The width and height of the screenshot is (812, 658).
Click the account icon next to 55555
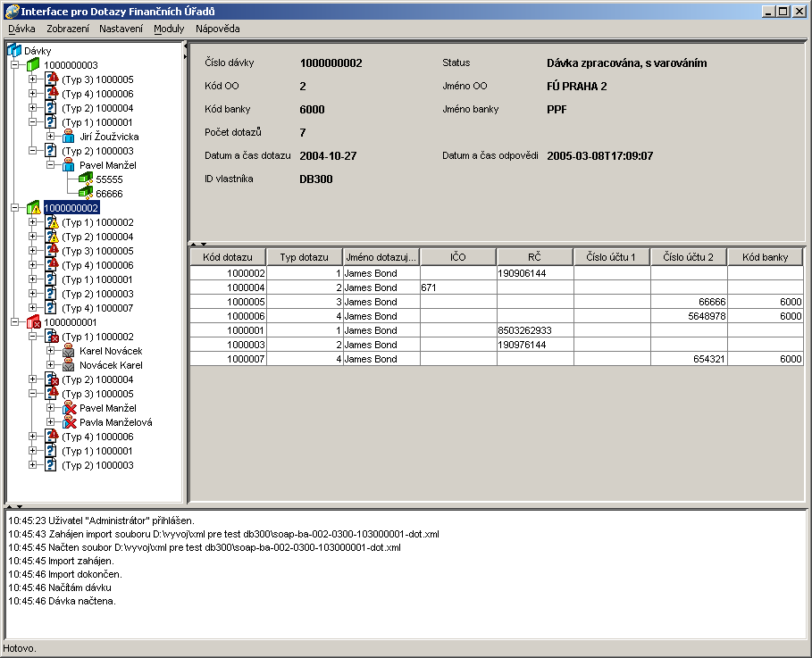click(86, 179)
